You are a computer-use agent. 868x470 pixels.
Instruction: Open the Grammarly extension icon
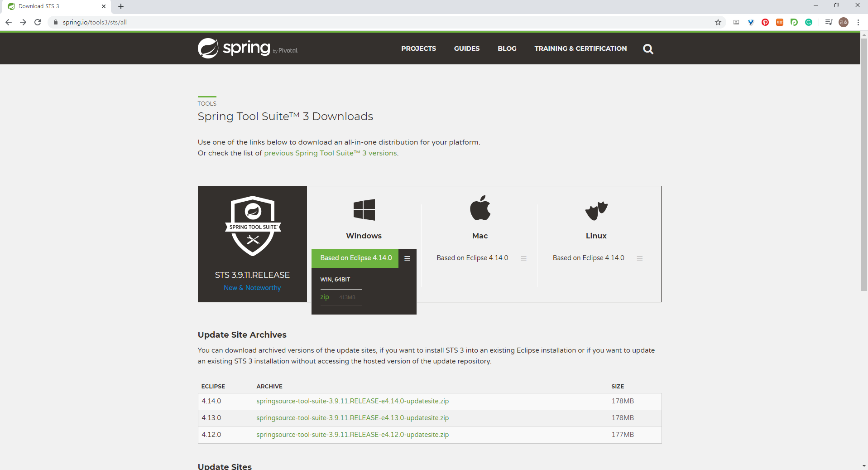[809, 22]
